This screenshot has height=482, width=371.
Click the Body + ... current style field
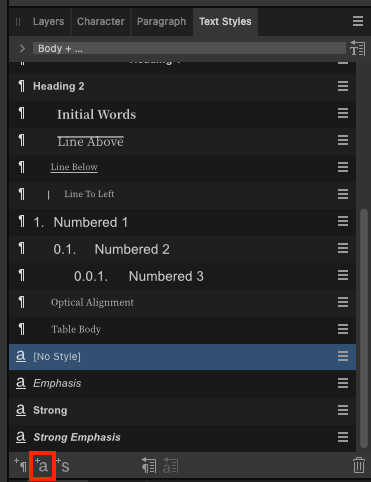[189, 48]
